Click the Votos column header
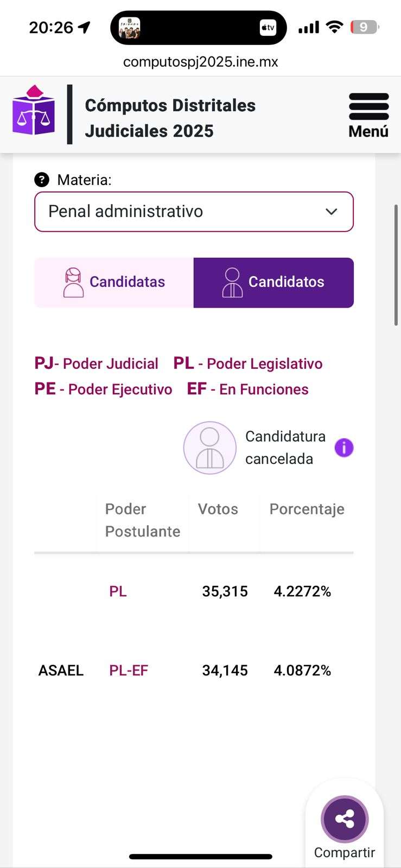Screen dimensions: 401x868 coord(218,509)
